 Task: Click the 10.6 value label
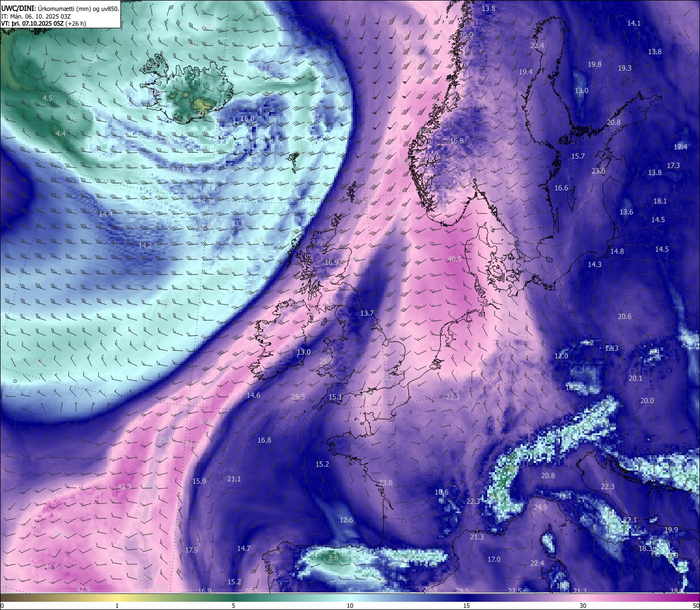(x=441, y=492)
